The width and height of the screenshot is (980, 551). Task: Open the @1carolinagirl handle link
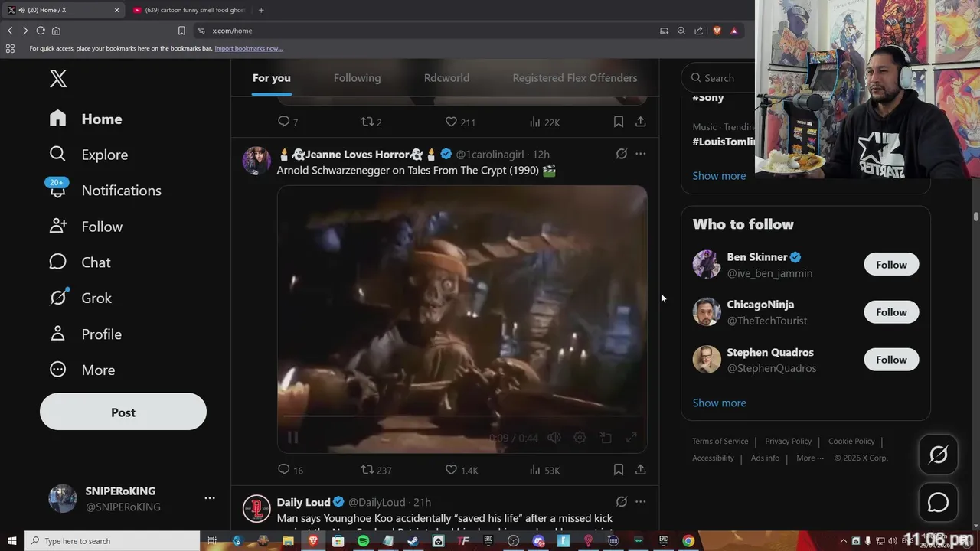[x=490, y=155]
